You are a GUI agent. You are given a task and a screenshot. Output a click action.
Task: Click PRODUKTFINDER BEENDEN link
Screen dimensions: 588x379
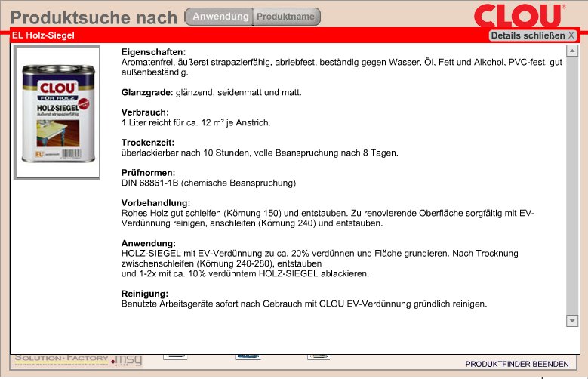[x=517, y=364]
